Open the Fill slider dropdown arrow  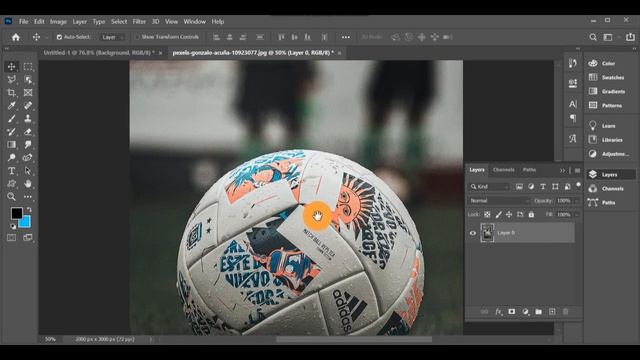click(576, 215)
